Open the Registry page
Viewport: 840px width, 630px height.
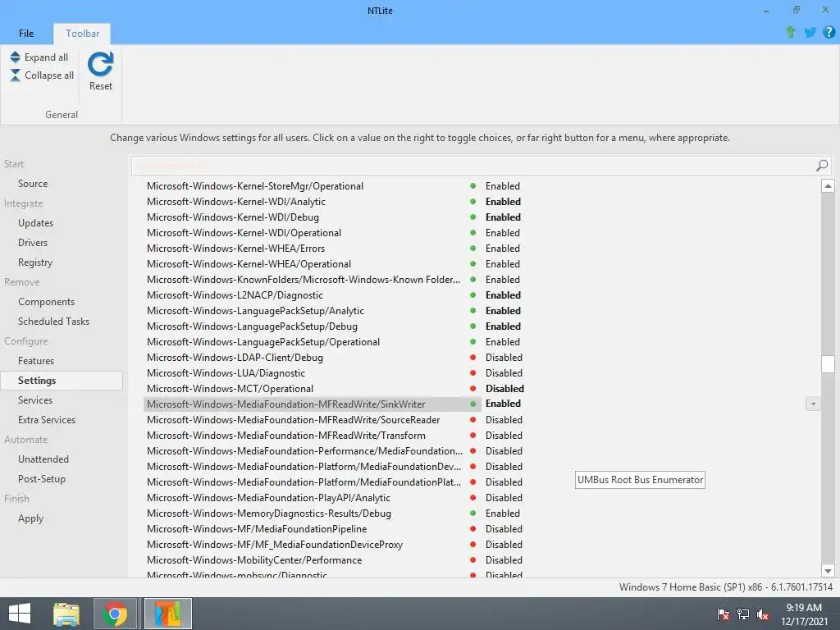tap(34, 262)
